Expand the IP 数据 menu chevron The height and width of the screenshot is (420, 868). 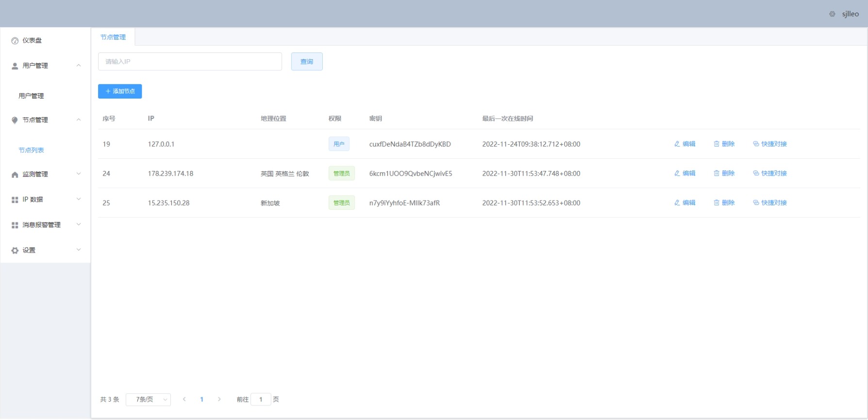tap(79, 199)
